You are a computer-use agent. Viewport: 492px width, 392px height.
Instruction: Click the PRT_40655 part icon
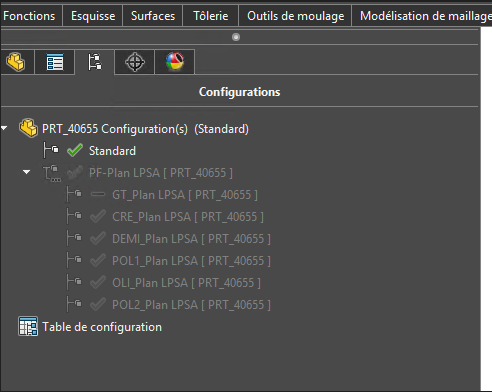[28, 128]
